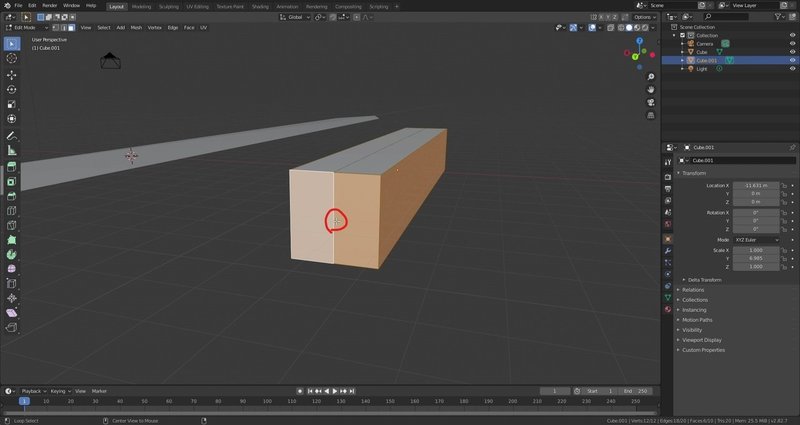Select the Smooth vertices tool
800x425 pixels.
tap(11, 269)
